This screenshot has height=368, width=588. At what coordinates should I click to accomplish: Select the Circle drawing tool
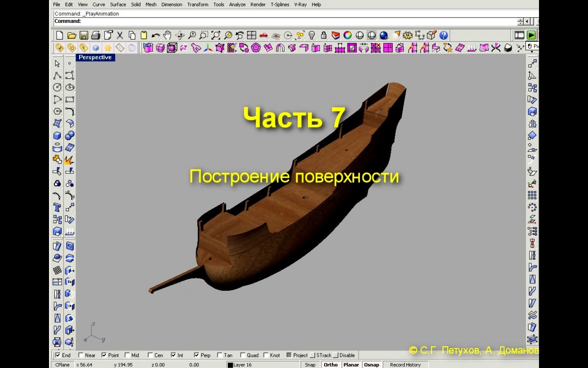[x=57, y=88]
